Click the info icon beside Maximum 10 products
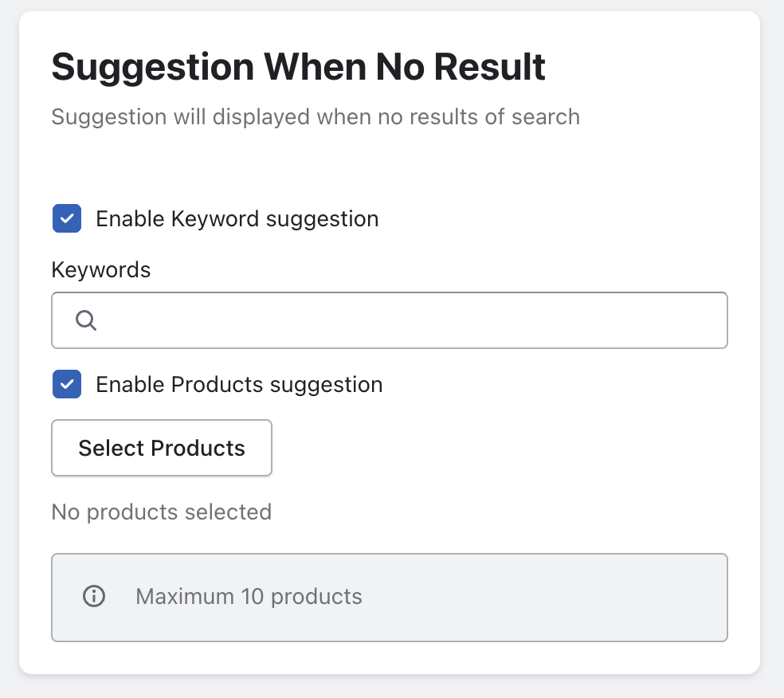784x698 pixels. (94, 596)
